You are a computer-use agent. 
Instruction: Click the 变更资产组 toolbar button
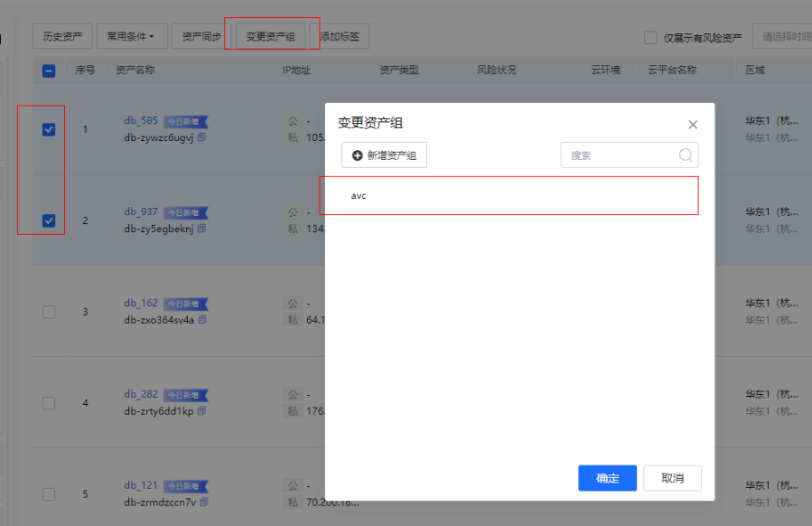271,37
